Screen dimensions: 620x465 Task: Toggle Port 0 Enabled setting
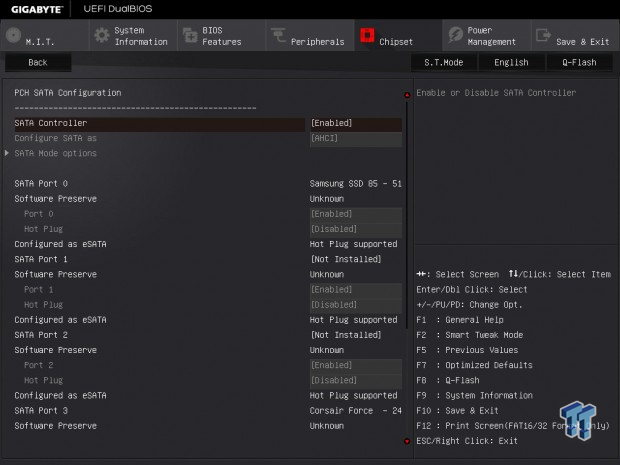point(356,214)
